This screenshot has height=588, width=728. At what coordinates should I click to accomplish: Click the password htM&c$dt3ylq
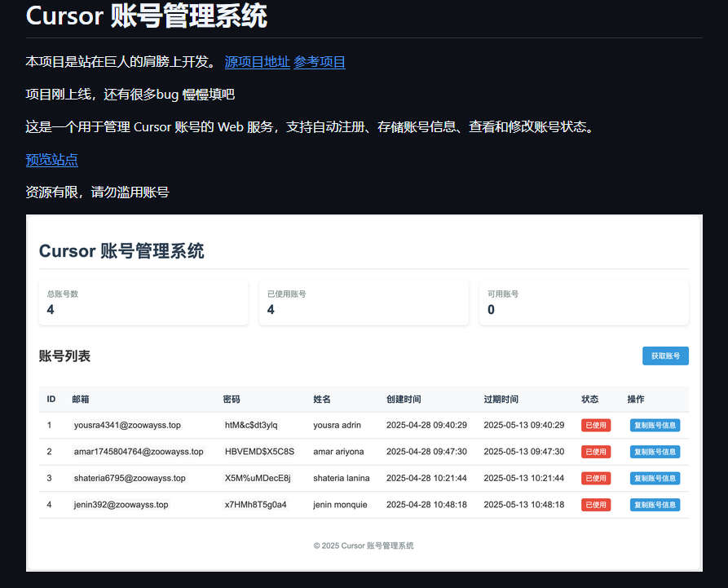click(x=251, y=425)
